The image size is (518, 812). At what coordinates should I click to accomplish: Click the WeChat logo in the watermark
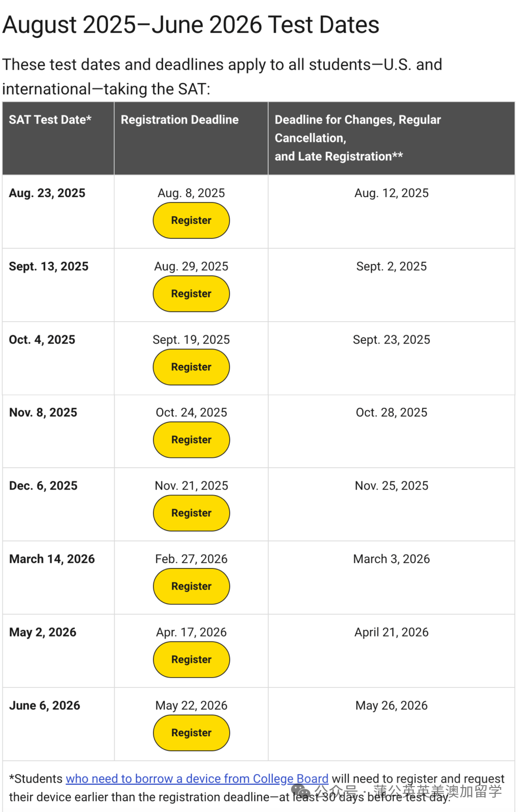point(301,791)
